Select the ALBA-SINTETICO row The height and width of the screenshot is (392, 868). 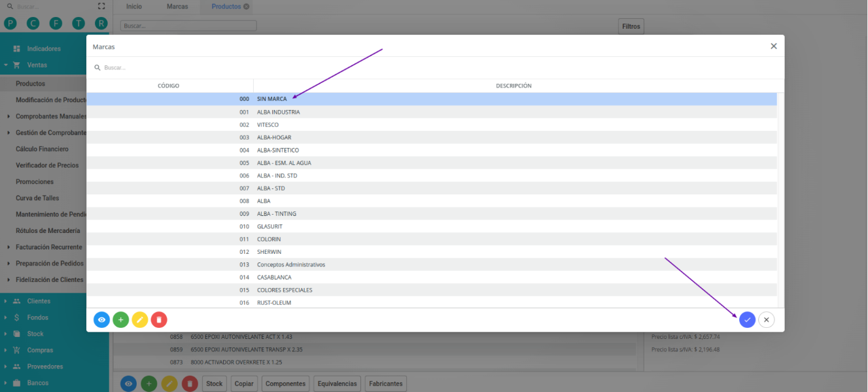432,150
